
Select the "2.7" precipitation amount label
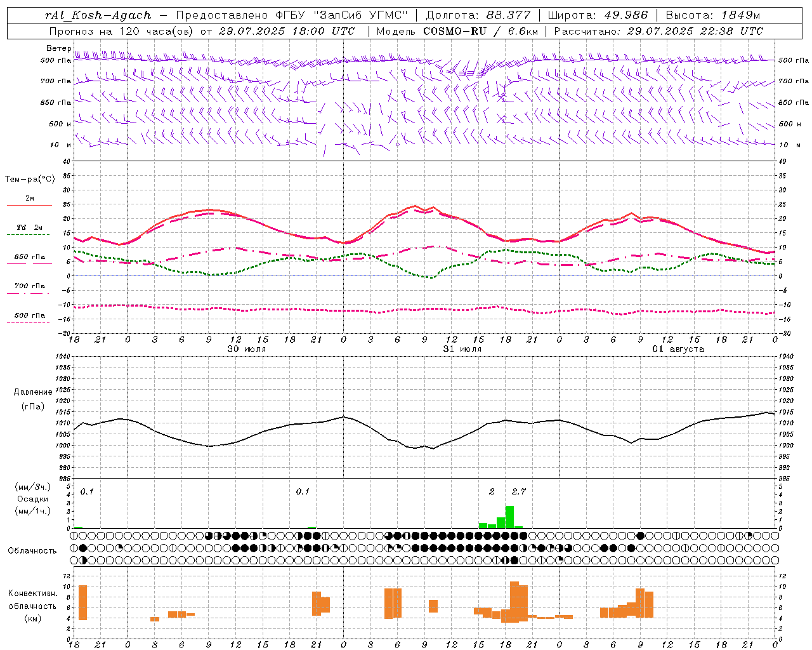tap(518, 492)
